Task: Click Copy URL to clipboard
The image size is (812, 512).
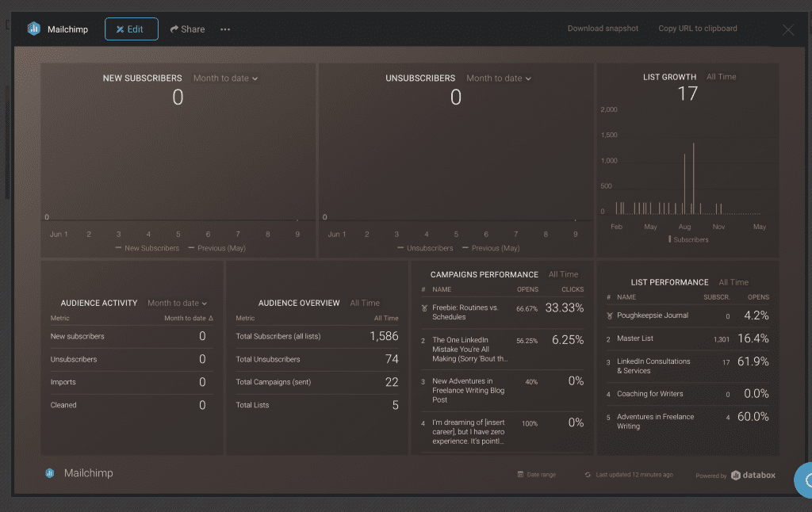Action: coord(697,29)
